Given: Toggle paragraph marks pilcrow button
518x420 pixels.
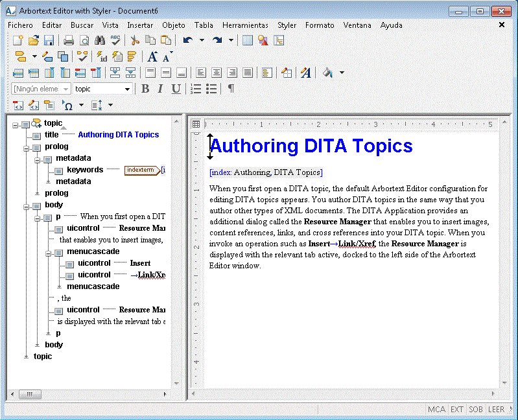Looking at the screenshot, I should click(231, 89).
